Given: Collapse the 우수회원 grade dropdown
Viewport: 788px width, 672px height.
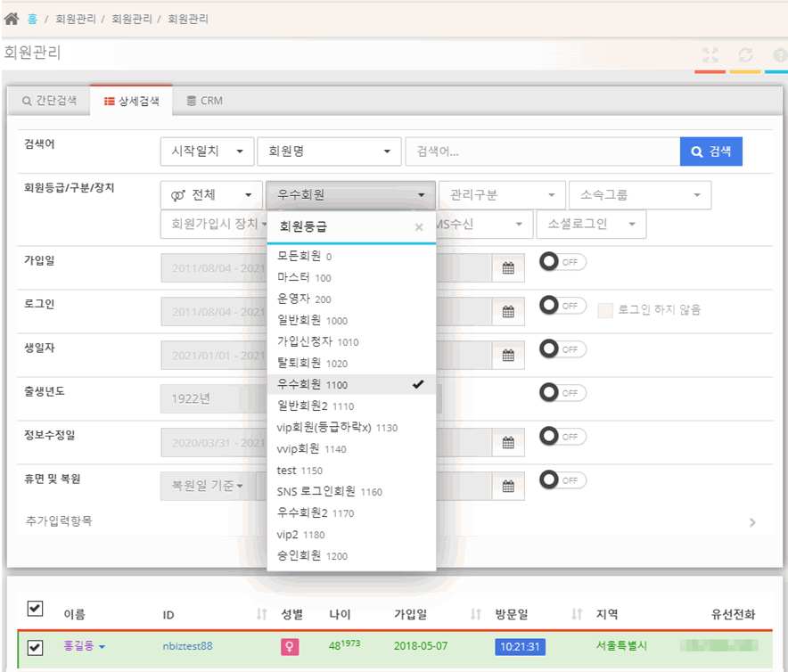Looking at the screenshot, I should pos(350,195).
